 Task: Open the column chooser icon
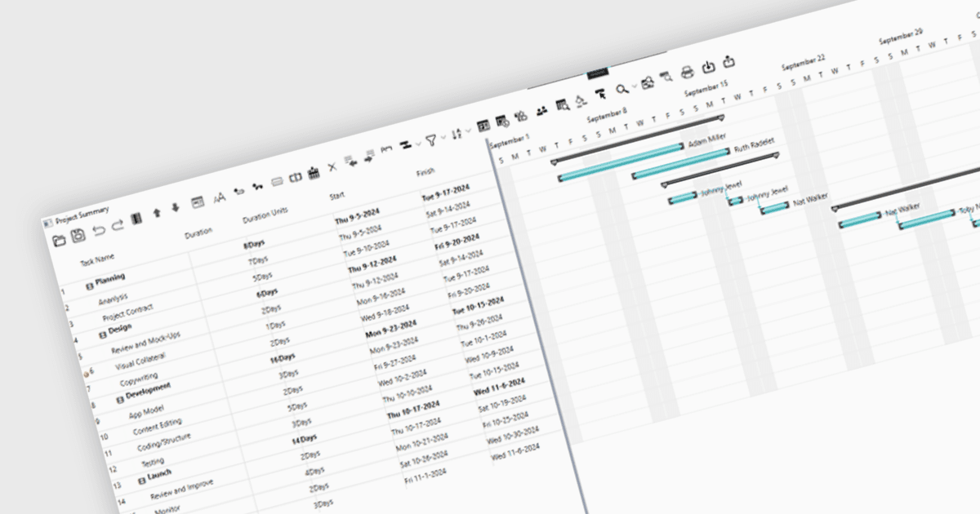pyautogui.click(x=136, y=219)
